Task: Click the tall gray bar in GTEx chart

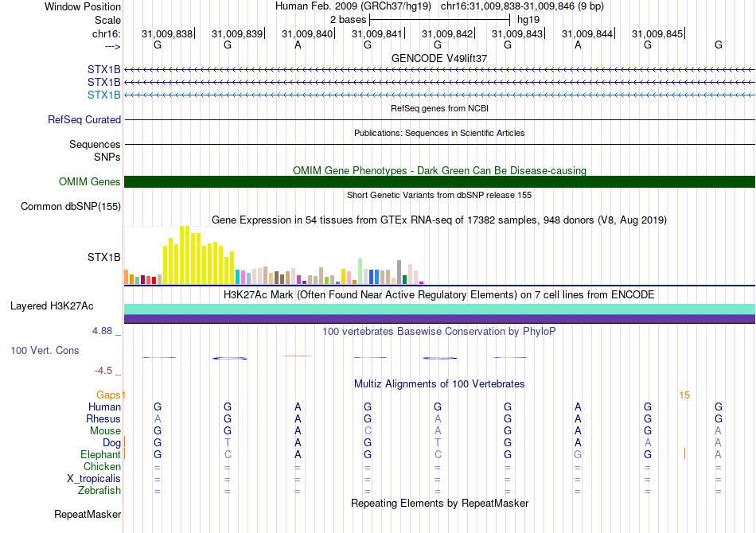Action: coord(399,272)
